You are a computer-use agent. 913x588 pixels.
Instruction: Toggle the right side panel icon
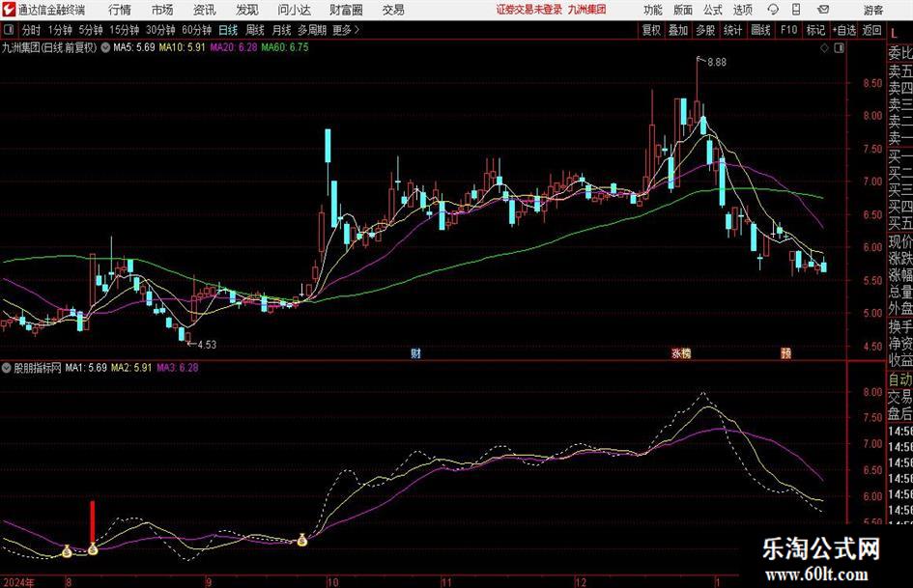tap(839, 48)
